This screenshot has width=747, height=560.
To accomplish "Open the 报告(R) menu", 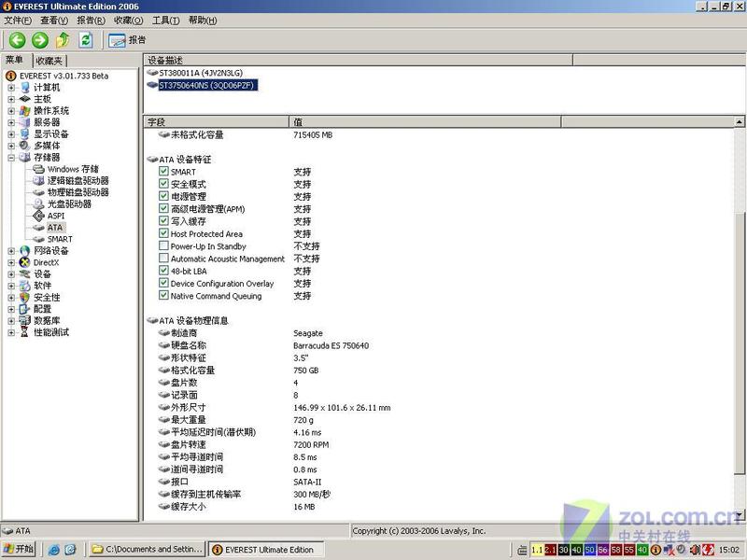I will [x=91, y=21].
